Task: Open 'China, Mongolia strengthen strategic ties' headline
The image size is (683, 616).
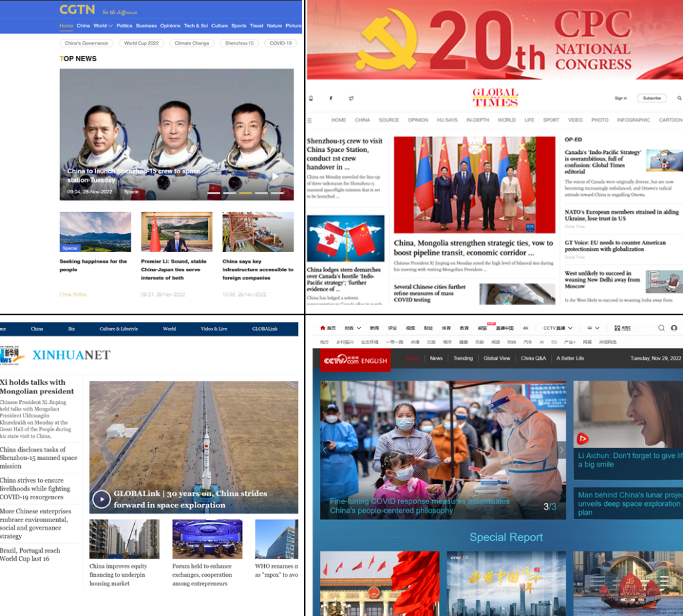Action: click(x=474, y=248)
